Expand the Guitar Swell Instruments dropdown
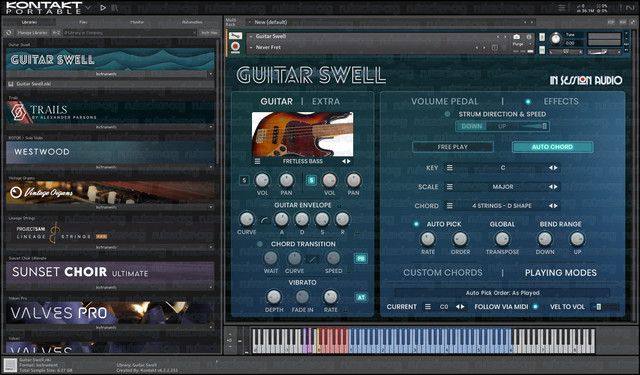This screenshot has width=640, height=375. 211,74
